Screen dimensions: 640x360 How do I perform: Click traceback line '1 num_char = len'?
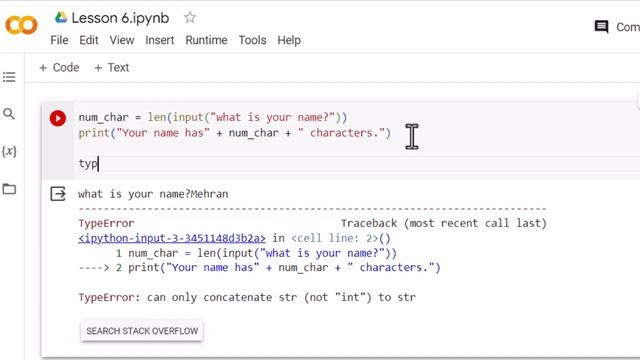point(256,253)
